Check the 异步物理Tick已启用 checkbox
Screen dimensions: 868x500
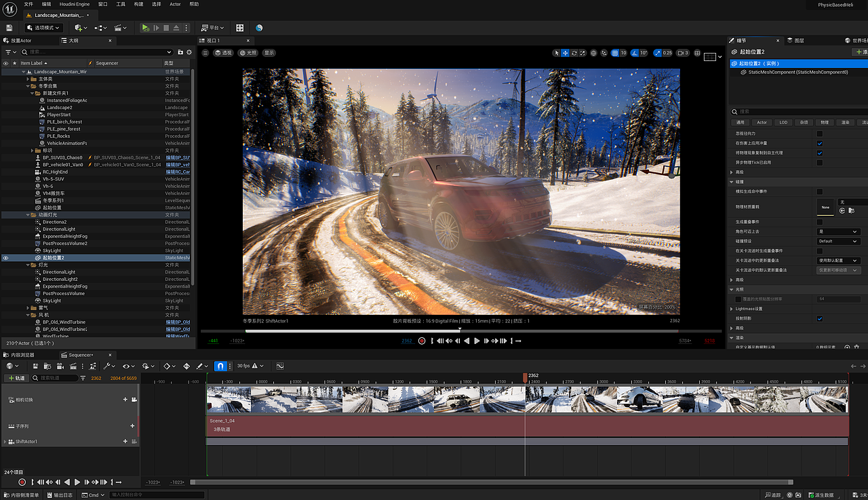820,162
